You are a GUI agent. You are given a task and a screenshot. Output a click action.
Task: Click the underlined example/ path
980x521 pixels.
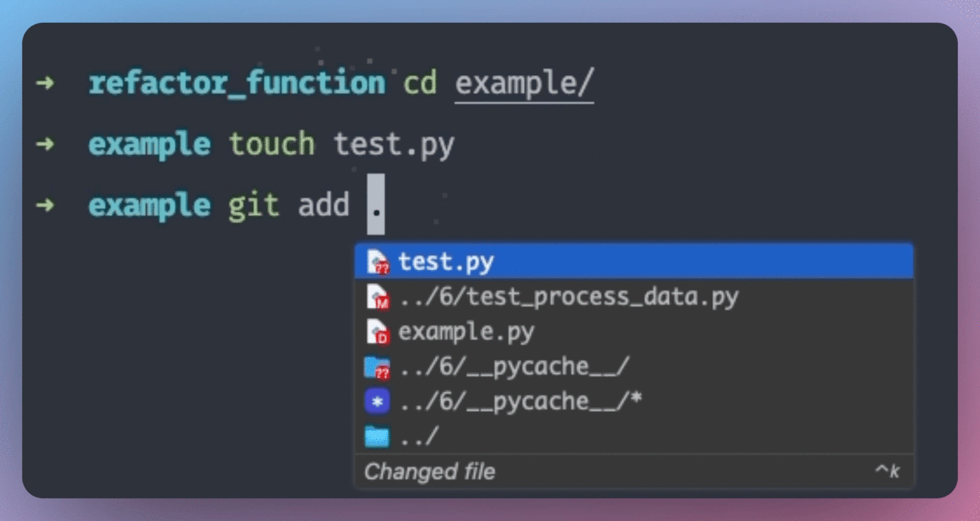click(524, 84)
